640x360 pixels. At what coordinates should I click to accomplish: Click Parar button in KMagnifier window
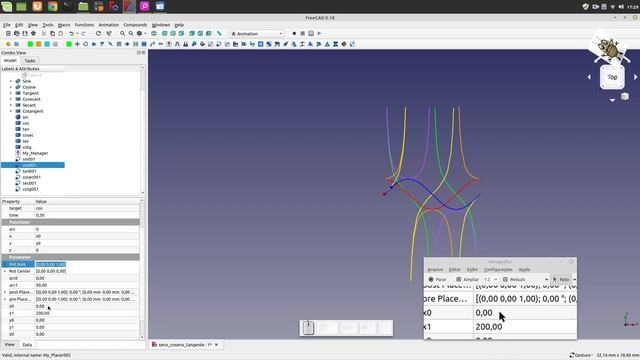(438, 280)
